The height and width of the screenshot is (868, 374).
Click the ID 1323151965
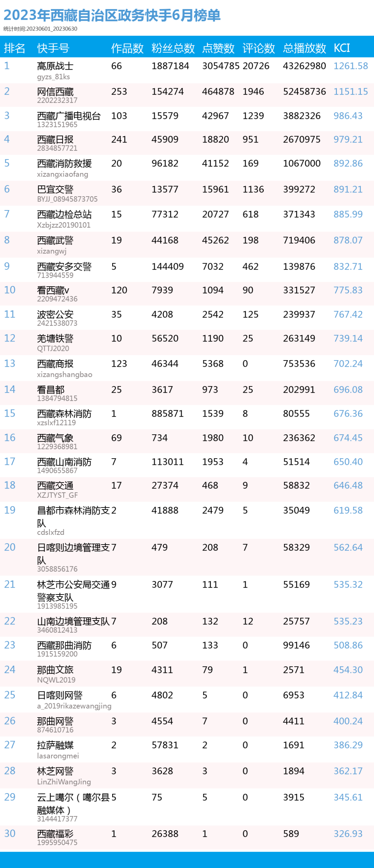[x=57, y=124]
